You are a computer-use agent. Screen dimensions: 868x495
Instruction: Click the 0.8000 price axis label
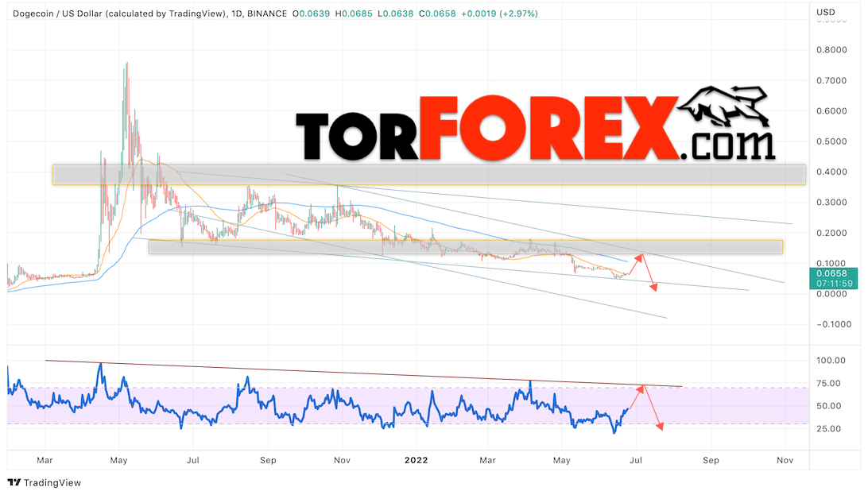831,50
